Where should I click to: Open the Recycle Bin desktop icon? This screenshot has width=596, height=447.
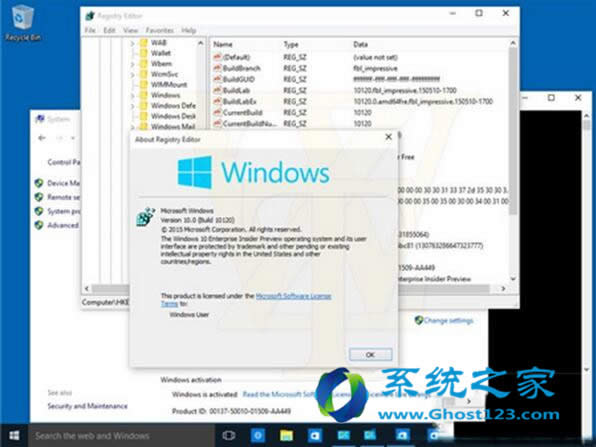click(x=23, y=23)
